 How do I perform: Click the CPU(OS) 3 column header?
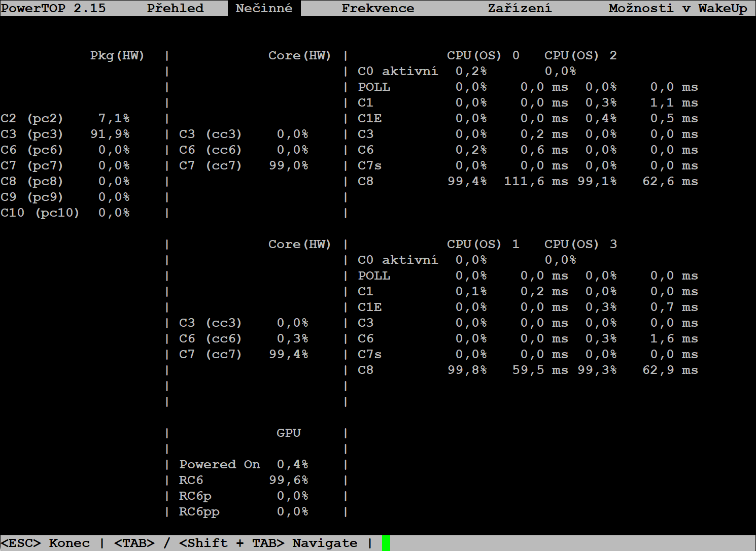(580, 244)
